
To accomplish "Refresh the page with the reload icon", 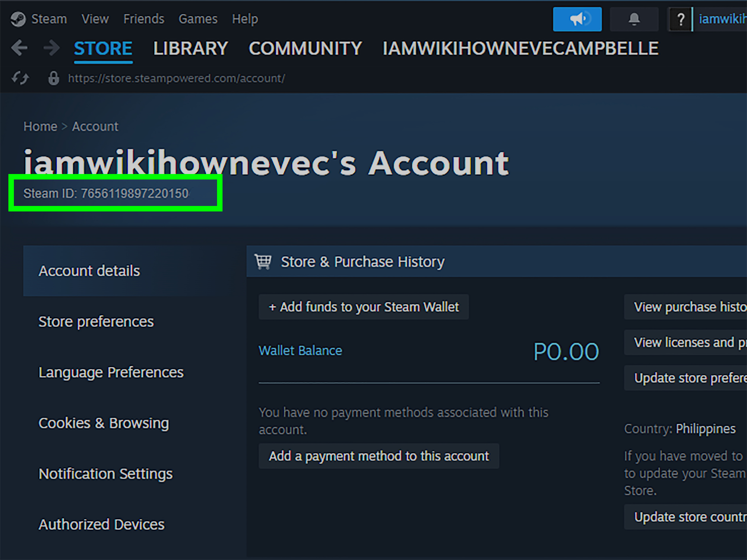I will pyautogui.click(x=20, y=78).
